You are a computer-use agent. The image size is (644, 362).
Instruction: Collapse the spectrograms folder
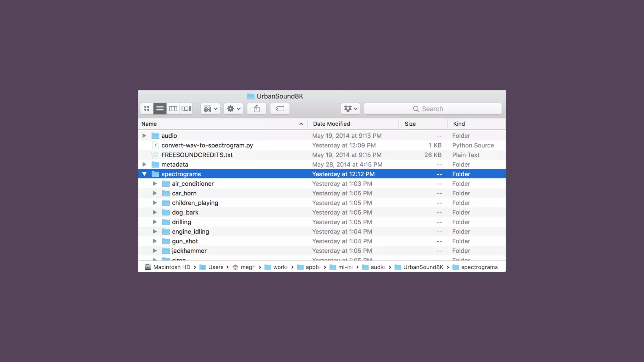coord(144,174)
